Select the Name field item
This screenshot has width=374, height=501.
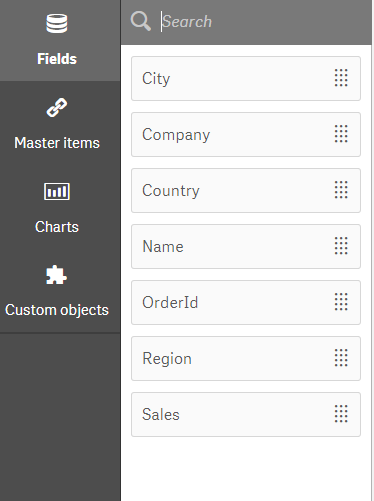click(x=246, y=246)
